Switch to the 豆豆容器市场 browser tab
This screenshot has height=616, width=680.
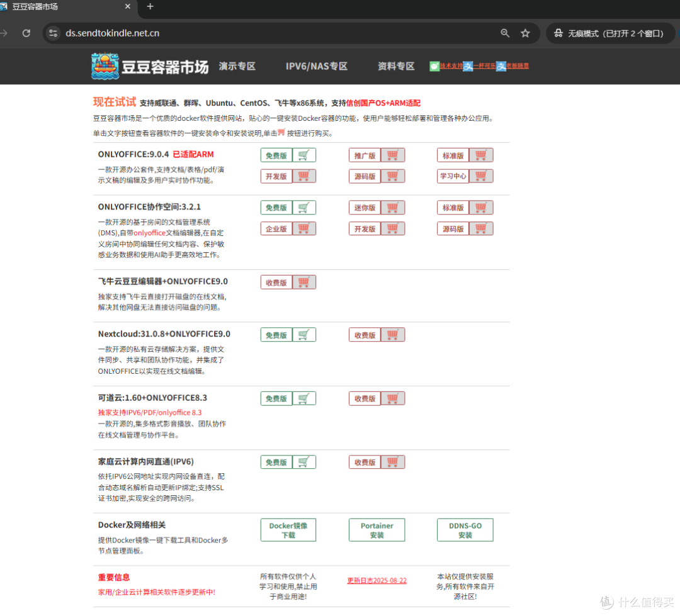(x=65, y=7)
